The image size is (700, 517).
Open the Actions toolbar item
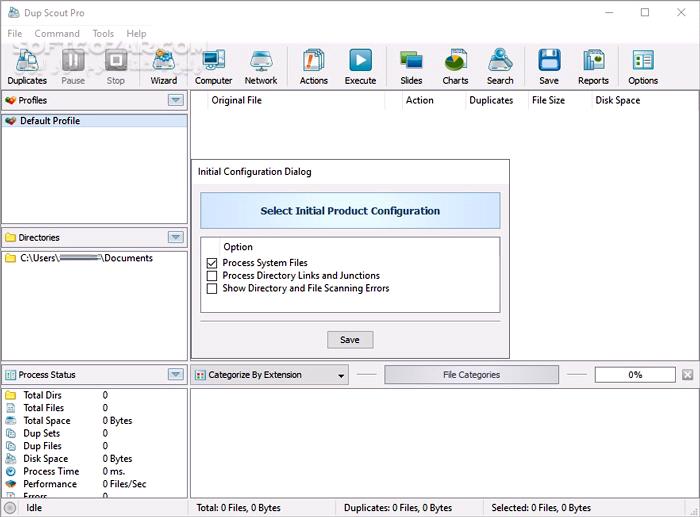(313, 60)
